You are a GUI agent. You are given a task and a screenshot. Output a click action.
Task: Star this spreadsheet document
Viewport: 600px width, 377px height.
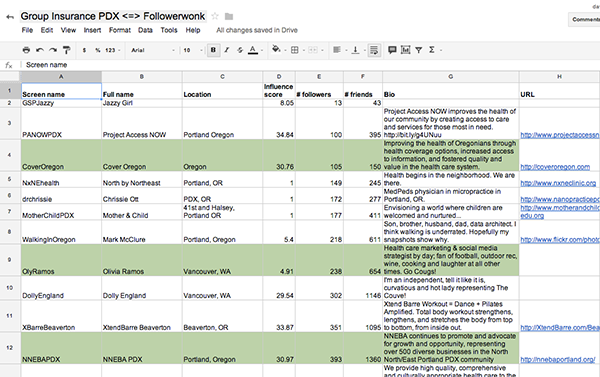[215, 16]
